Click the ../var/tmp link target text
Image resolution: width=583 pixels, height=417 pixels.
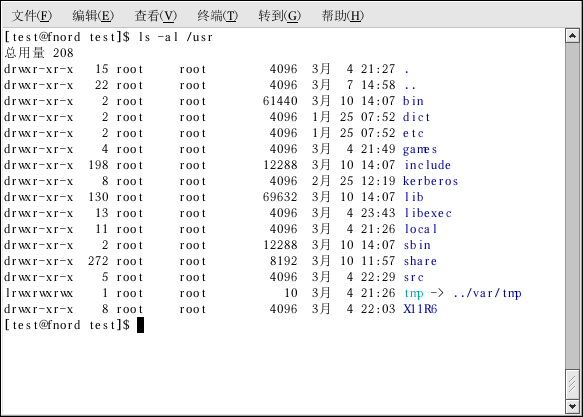487,293
